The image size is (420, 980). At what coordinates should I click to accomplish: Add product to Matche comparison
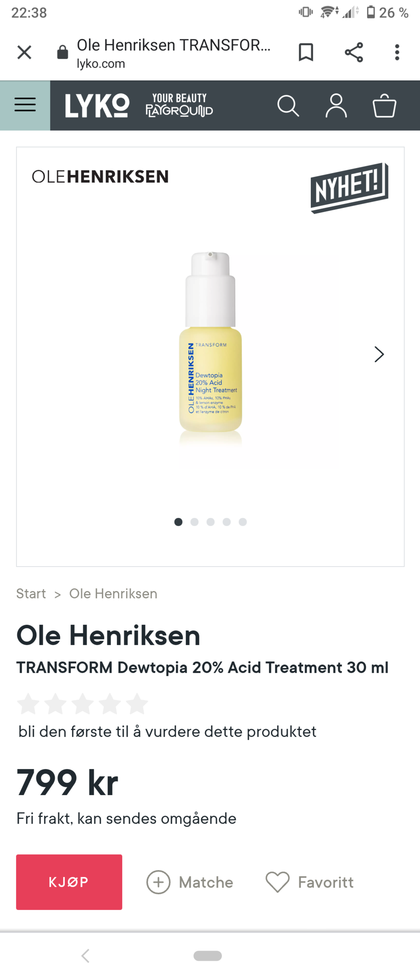[190, 882]
